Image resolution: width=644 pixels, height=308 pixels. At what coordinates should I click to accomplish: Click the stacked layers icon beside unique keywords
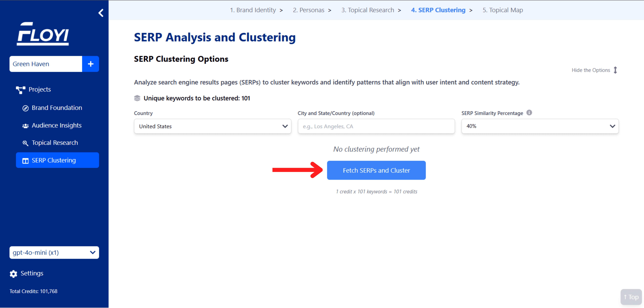(137, 98)
